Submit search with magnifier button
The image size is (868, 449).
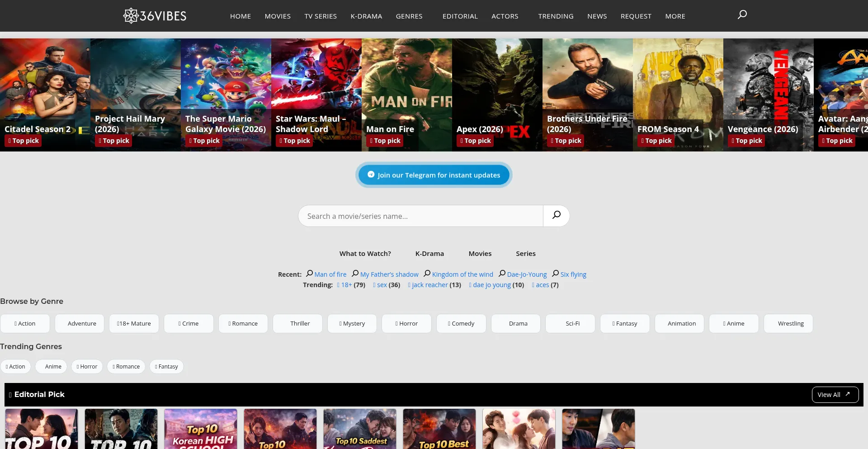(x=557, y=216)
